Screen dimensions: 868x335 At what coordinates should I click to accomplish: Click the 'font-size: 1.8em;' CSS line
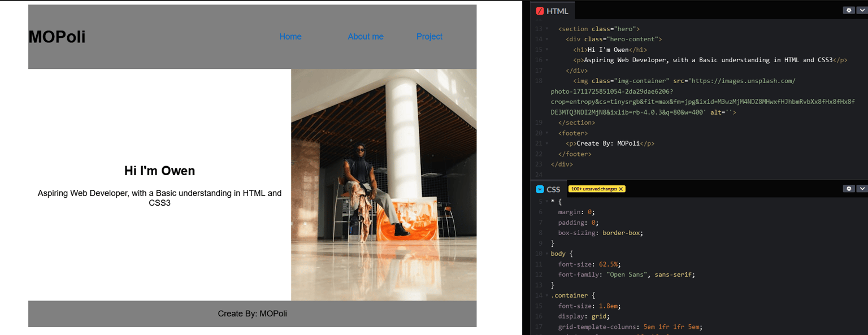[x=589, y=306]
